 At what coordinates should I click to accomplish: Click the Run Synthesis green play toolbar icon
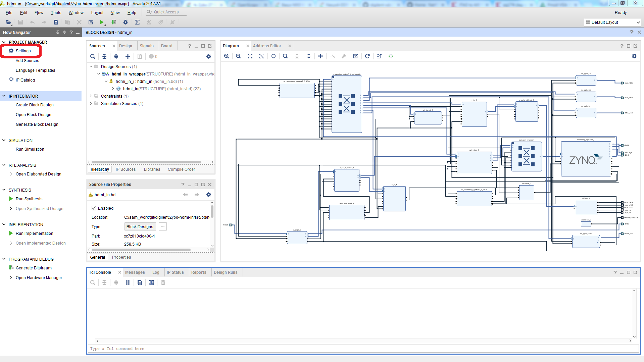pos(101,22)
